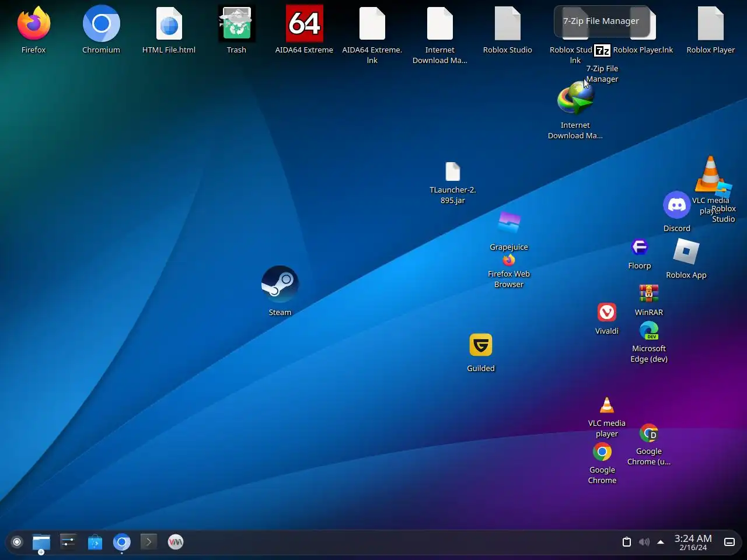Open the Trash icon
This screenshot has width=747, height=560.
click(x=237, y=24)
